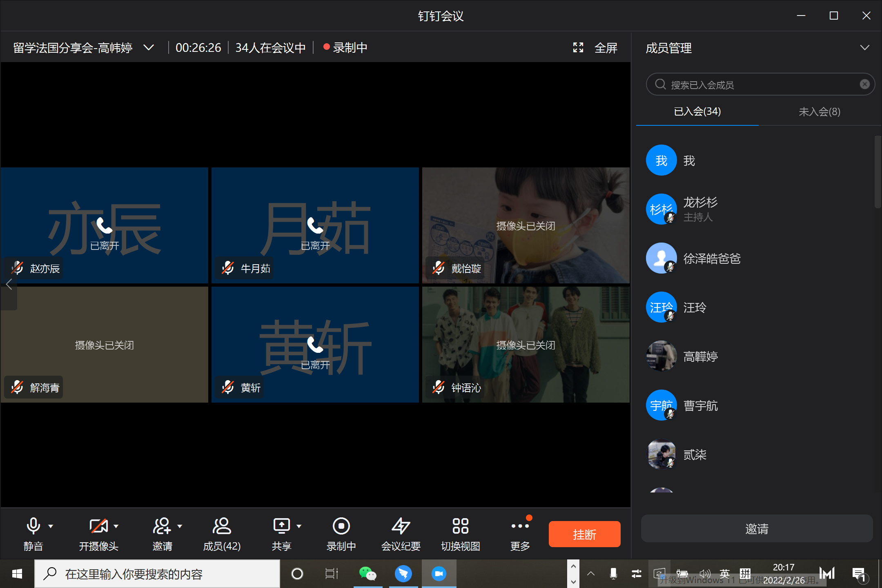Switch to the 未入会(8) tab
The height and width of the screenshot is (588, 882).
(x=819, y=111)
